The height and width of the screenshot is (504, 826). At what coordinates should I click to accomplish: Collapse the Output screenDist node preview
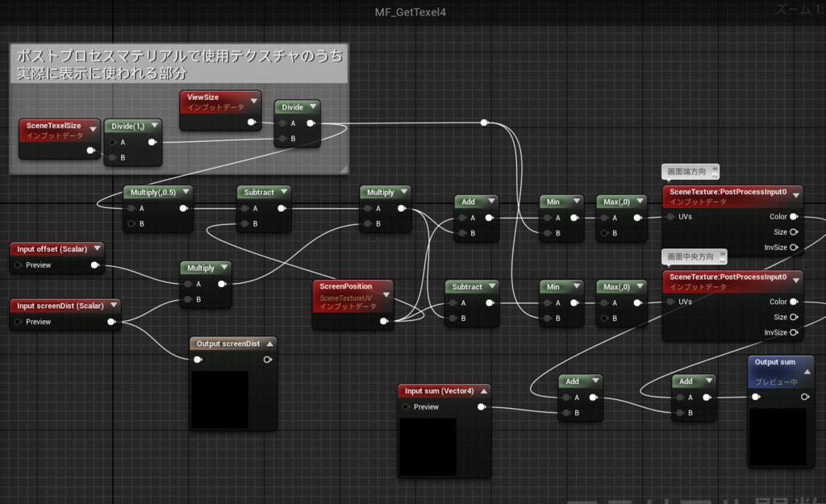[269, 344]
